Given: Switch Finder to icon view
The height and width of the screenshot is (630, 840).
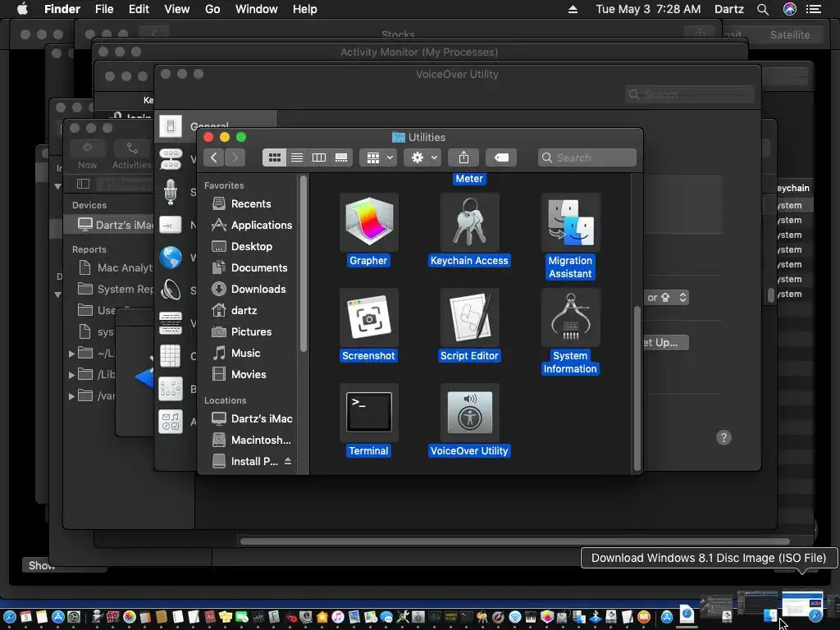Looking at the screenshot, I should tap(274, 157).
